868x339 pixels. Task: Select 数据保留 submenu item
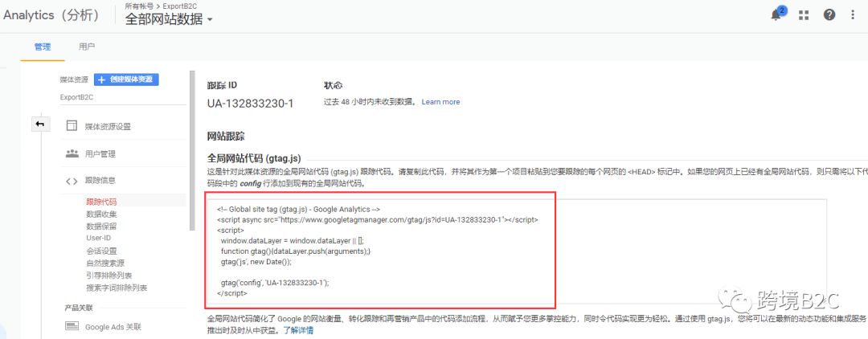tap(101, 227)
